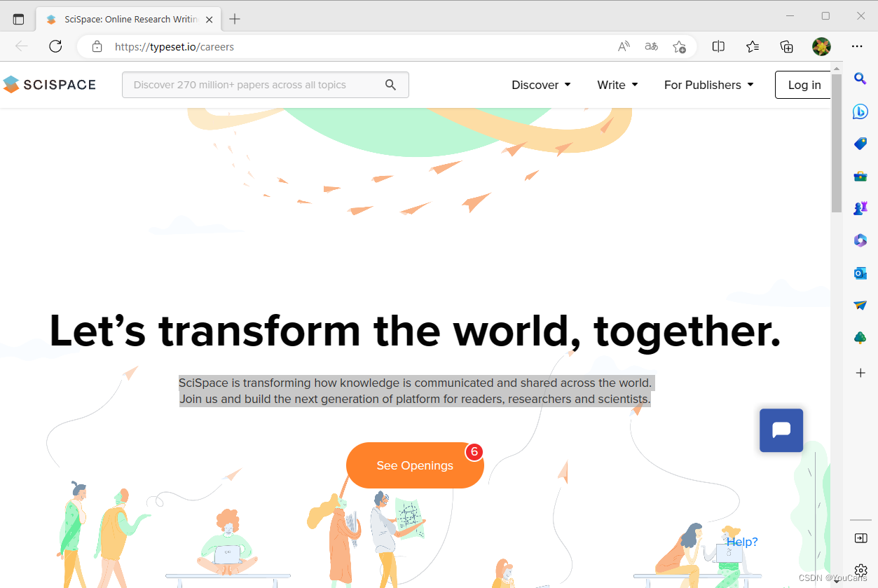This screenshot has height=588, width=878.
Task: Open sidebar settings gear
Action: pyautogui.click(x=861, y=570)
